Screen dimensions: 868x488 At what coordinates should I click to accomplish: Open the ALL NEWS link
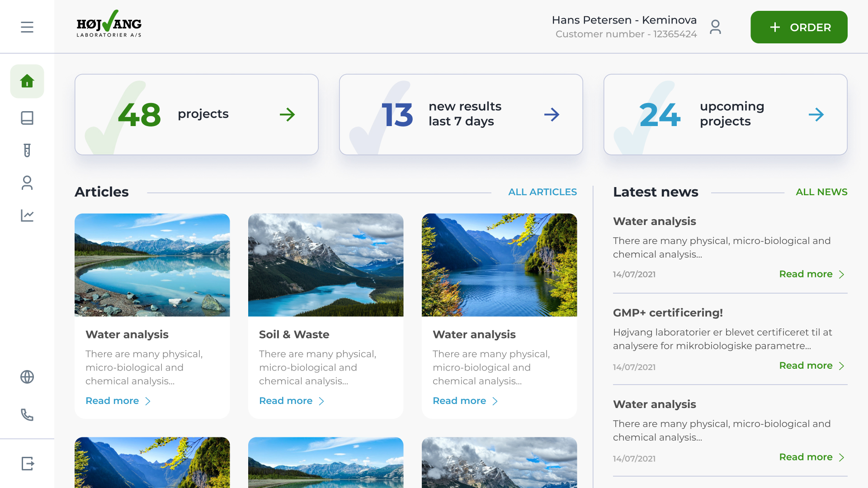[821, 192]
